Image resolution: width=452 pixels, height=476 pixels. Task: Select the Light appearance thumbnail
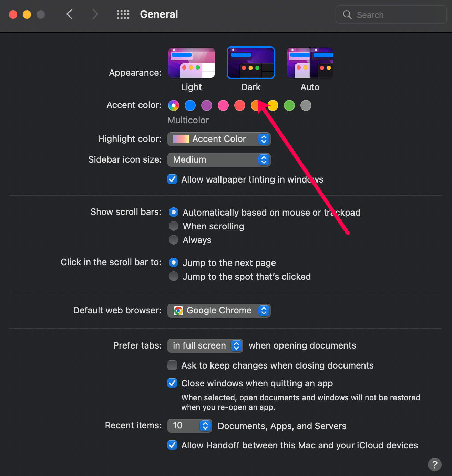pos(192,63)
